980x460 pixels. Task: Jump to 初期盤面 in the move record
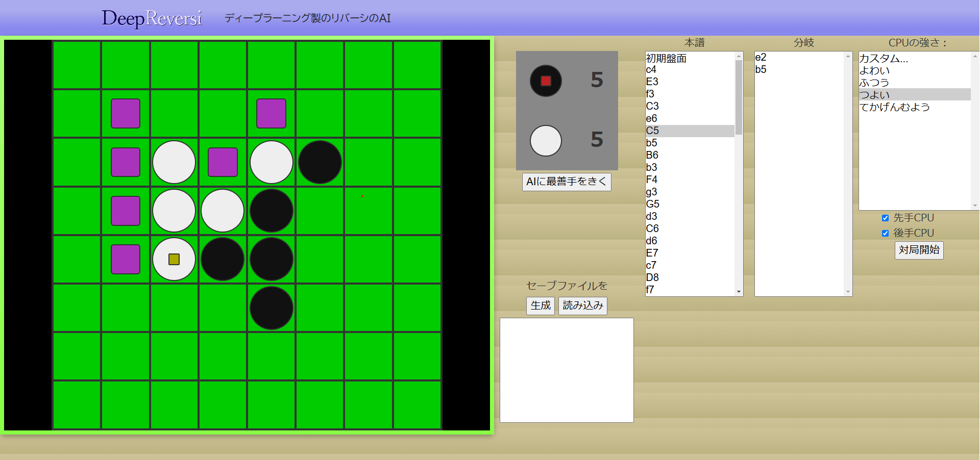(690, 58)
